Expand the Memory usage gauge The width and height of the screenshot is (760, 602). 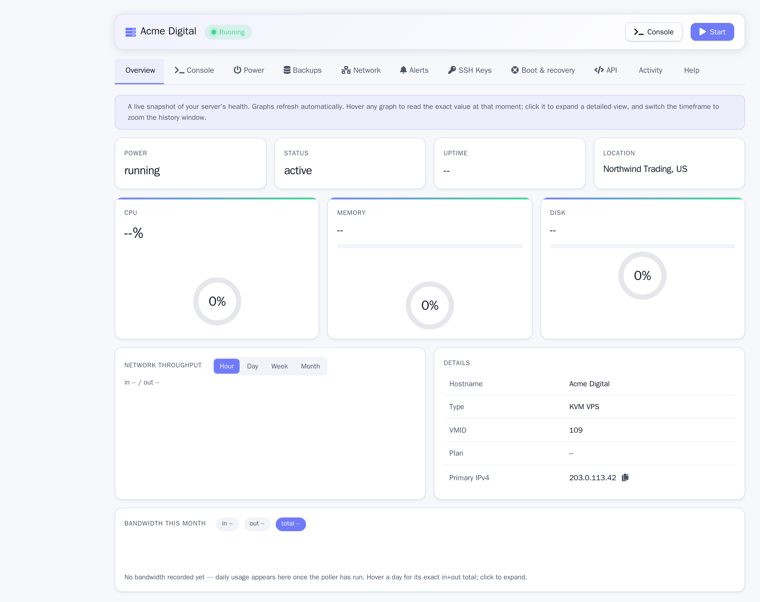coord(429,305)
